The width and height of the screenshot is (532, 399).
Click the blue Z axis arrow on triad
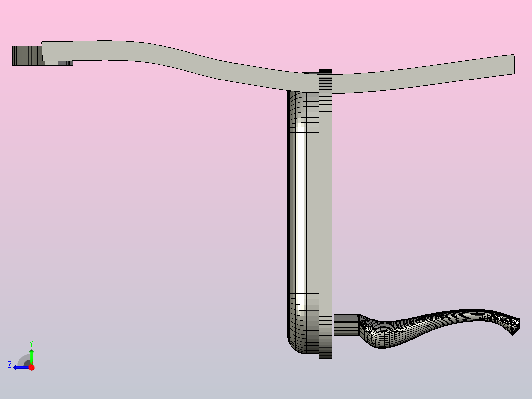pos(20,368)
